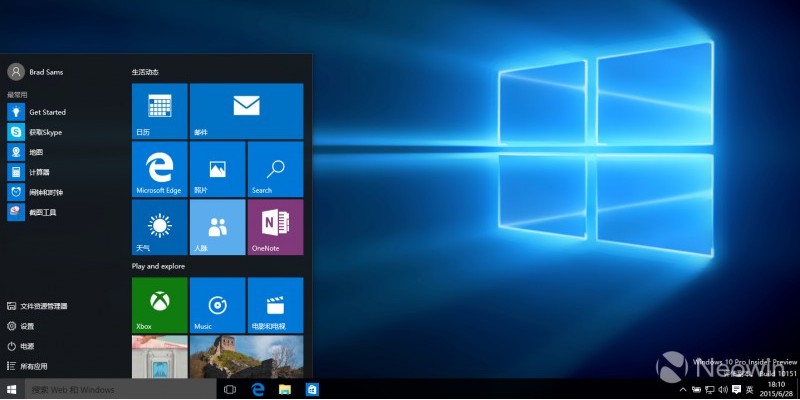Viewport: 800px width, 400px height.
Task: Expand hidden system tray icons
Action: pyautogui.click(x=684, y=390)
